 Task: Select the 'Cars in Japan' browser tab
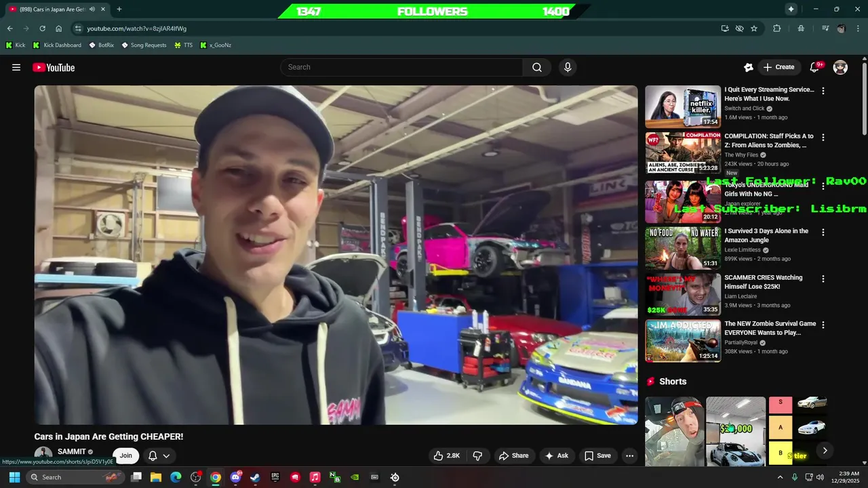click(57, 9)
